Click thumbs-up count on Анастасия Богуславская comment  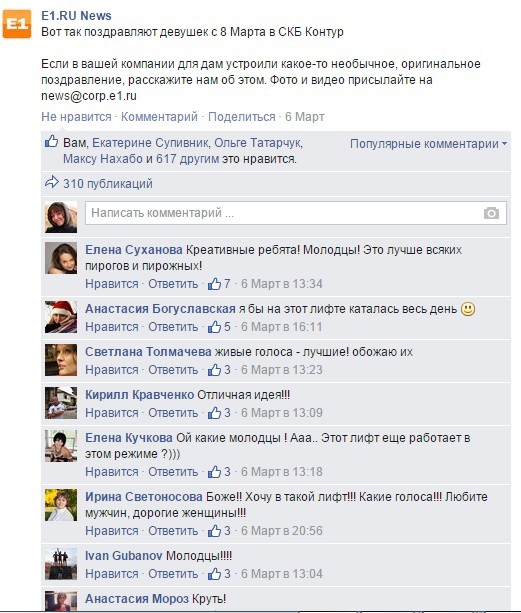point(219,327)
